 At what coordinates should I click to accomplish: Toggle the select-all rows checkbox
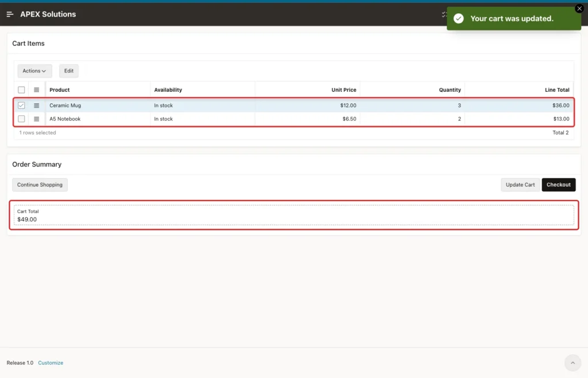21,90
